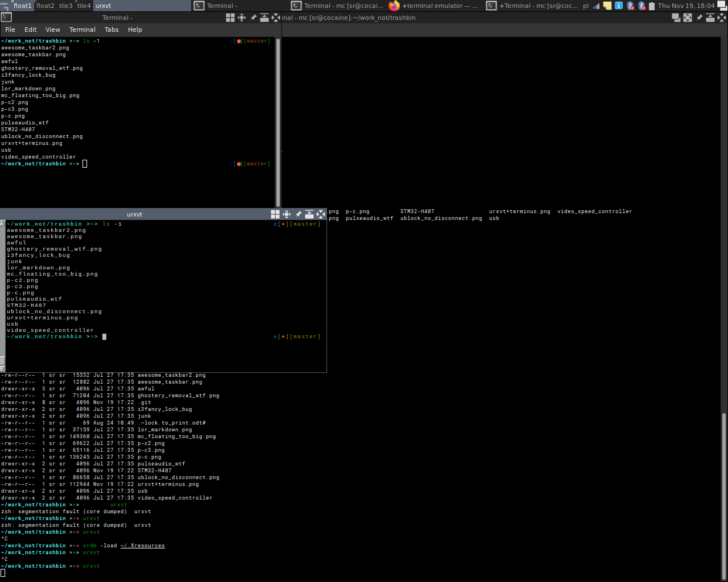Viewport: 728px width, 582px height.
Task: Click first Bluetooth tray icon
Action: [630, 6]
